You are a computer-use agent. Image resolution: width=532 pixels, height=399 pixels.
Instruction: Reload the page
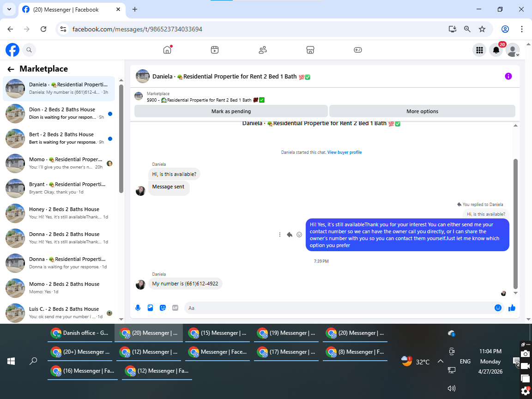(43, 29)
